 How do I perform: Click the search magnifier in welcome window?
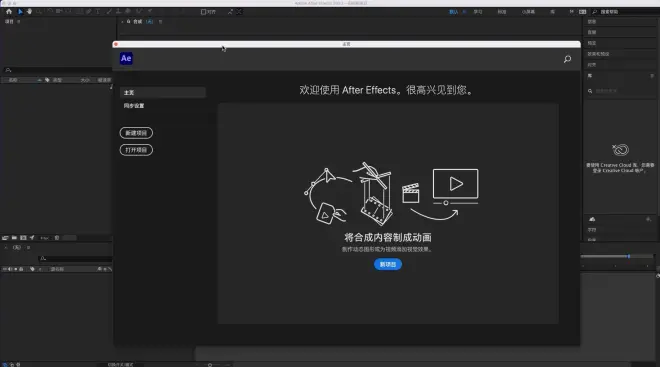(x=567, y=59)
